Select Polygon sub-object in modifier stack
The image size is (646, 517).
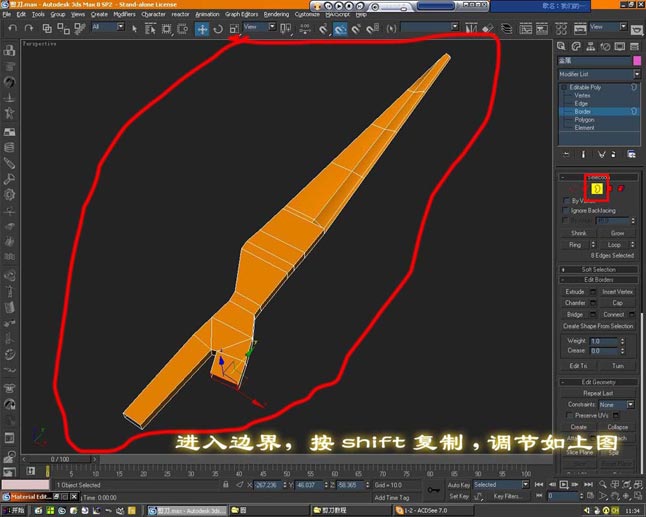[584, 119]
